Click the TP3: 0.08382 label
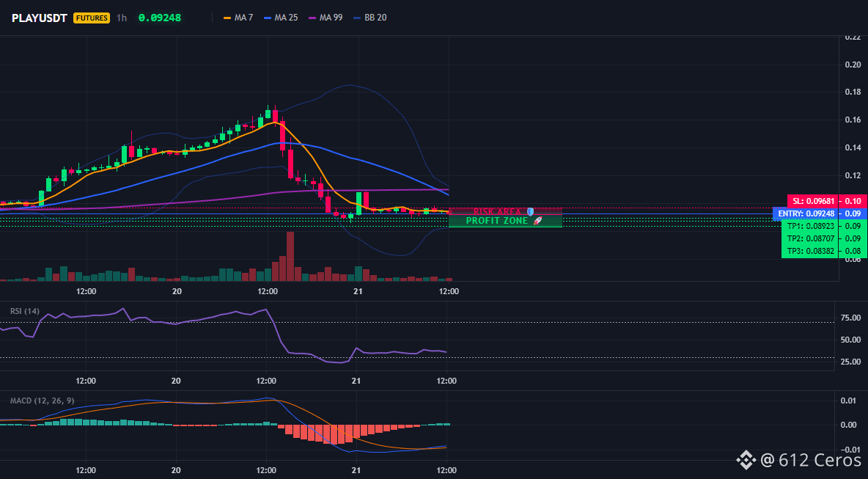The height and width of the screenshot is (479, 868). [810, 251]
